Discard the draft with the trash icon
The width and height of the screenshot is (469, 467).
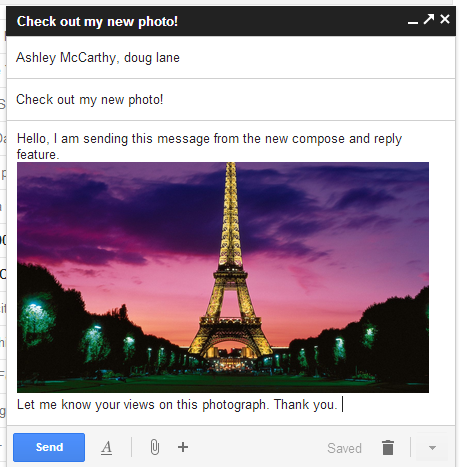click(x=388, y=447)
